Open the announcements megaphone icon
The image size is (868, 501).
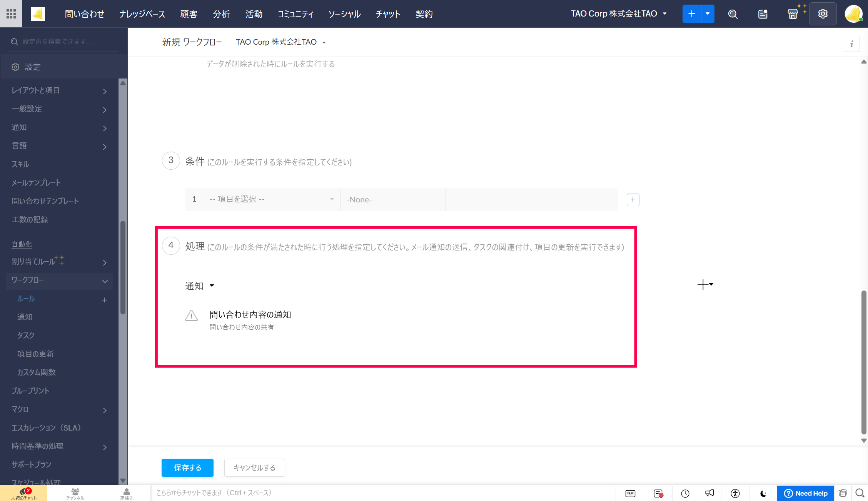point(709,493)
